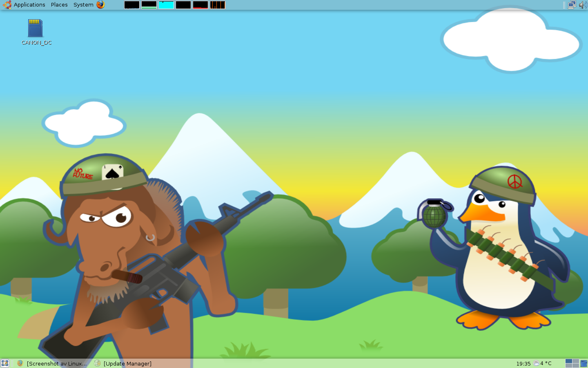The height and width of the screenshot is (368, 588).
Task: Restore the Update Manager window
Action: click(x=123, y=363)
